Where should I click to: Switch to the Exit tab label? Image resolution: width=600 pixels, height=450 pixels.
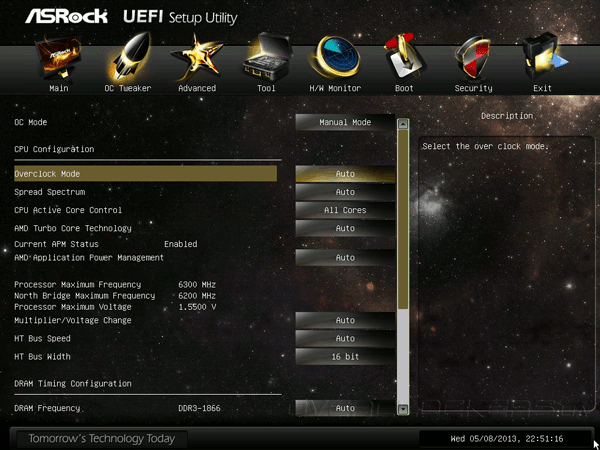point(543,88)
